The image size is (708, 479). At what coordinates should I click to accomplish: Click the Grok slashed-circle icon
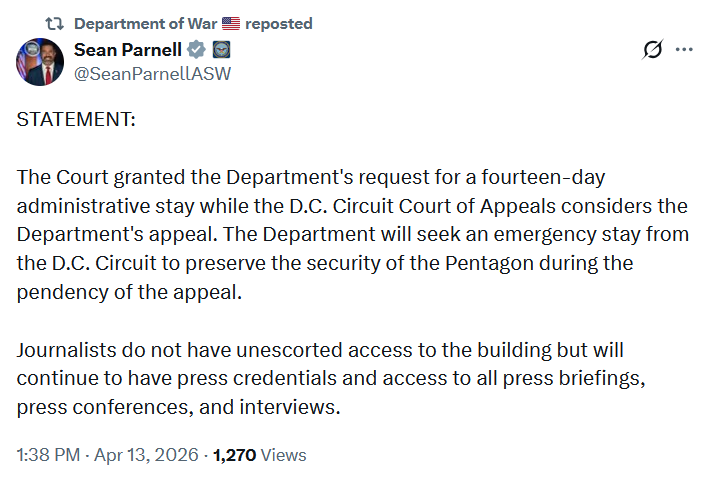point(652,50)
